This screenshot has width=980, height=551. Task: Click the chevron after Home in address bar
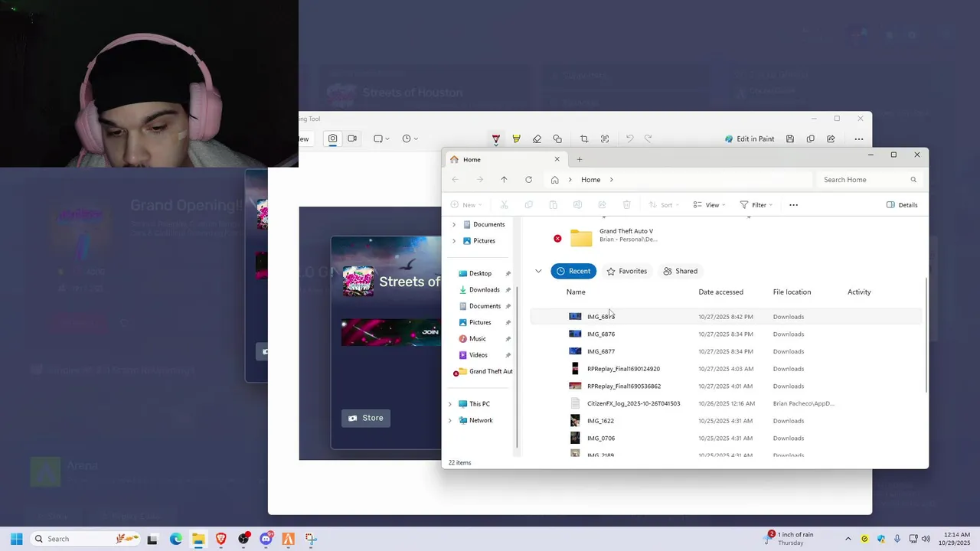tap(611, 180)
